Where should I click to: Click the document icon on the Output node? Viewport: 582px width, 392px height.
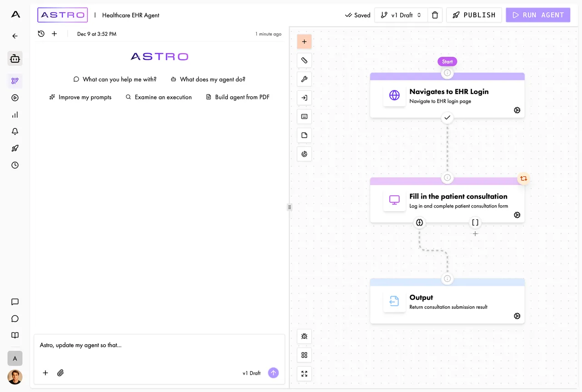pos(394,301)
